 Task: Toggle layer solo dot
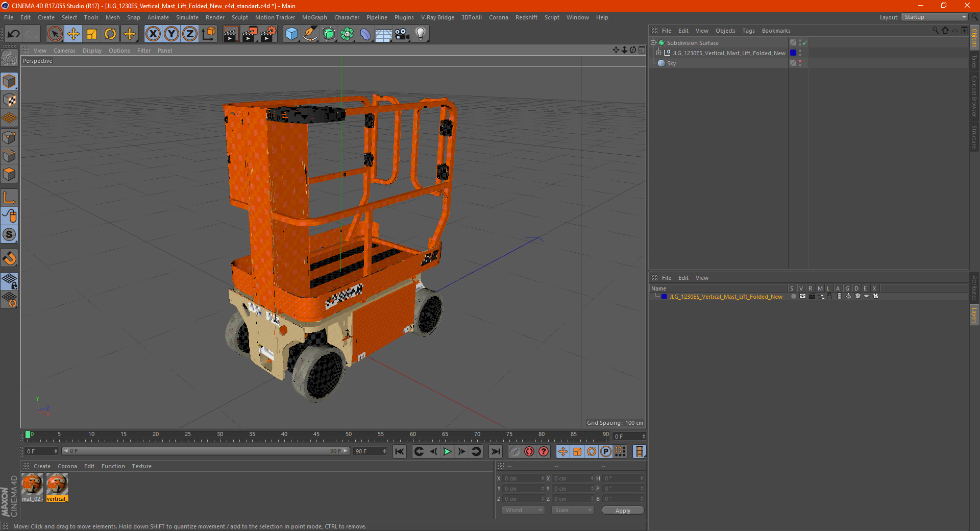[x=793, y=297]
